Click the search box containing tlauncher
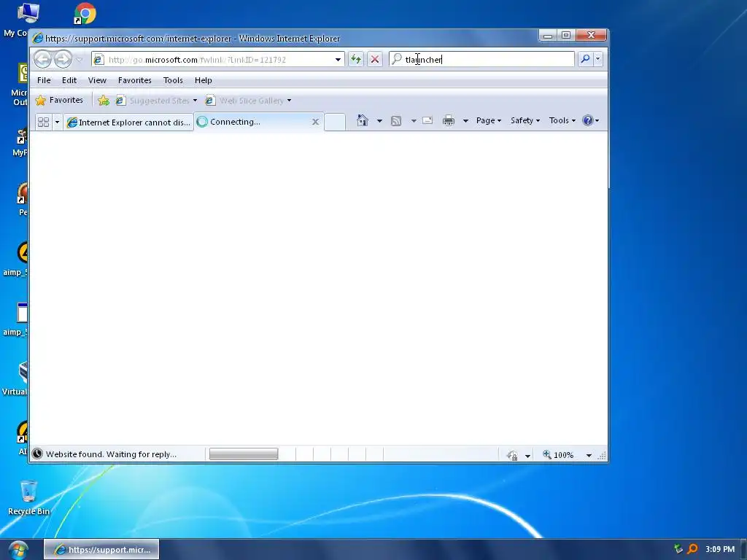Image resolution: width=747 pixels, height=560 pixels. [x=482, y=60]
